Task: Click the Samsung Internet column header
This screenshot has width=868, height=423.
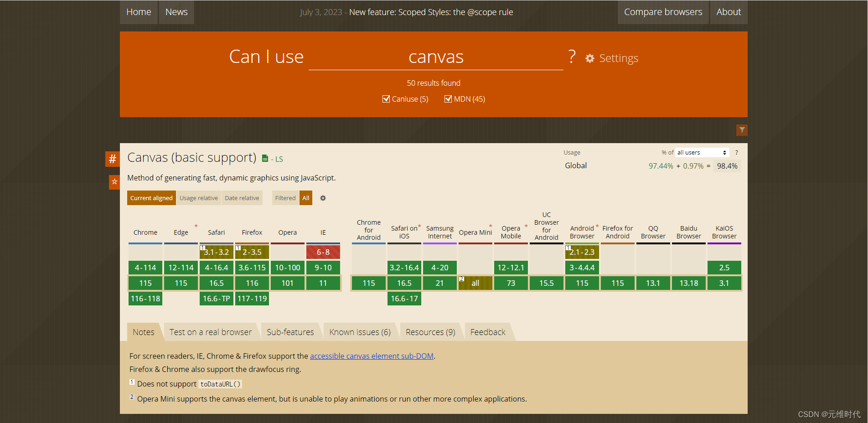Action: click(x=440, y=232)
